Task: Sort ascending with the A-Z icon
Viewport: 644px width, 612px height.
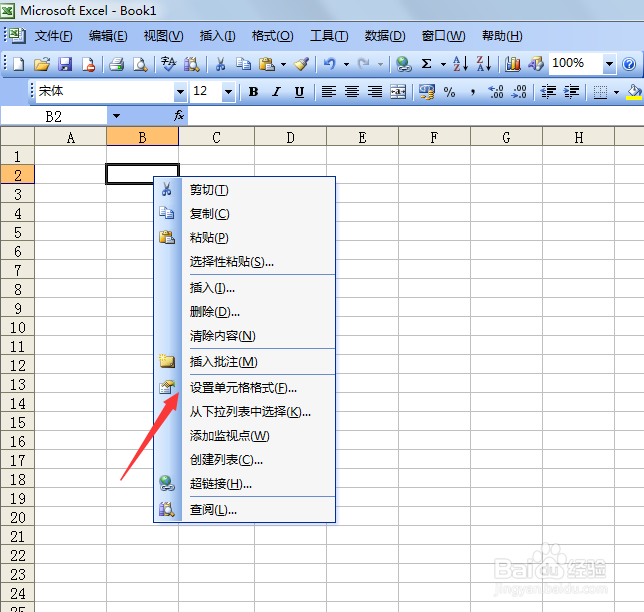Action: click(x=461, y=64)
